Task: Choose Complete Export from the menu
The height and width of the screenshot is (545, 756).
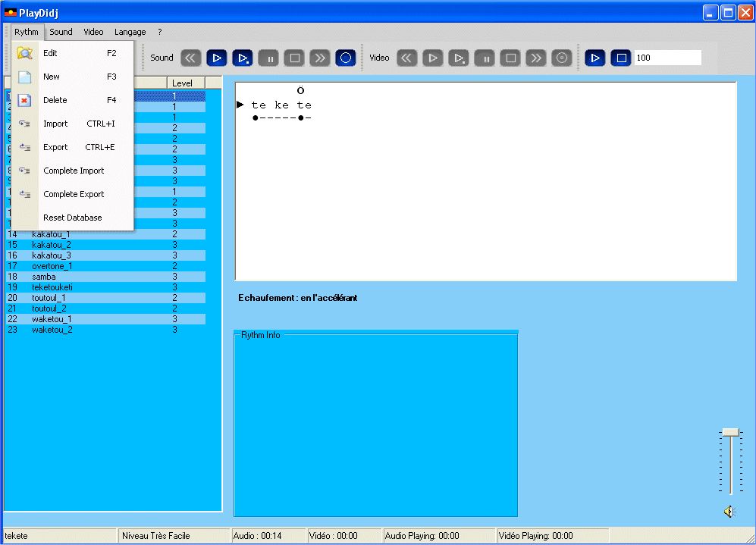Action: click(x=72, y=194)
